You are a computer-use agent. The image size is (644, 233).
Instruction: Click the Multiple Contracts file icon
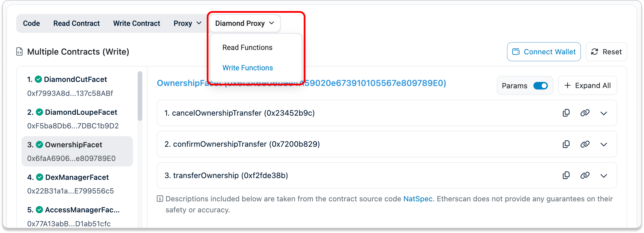19,52
